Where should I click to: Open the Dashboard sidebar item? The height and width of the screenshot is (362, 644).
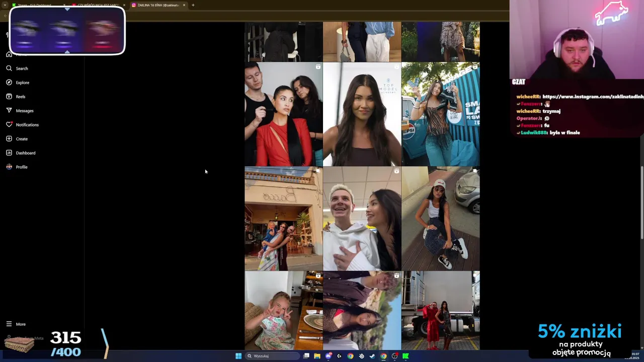pyautogui.click(x=21, y=153)
